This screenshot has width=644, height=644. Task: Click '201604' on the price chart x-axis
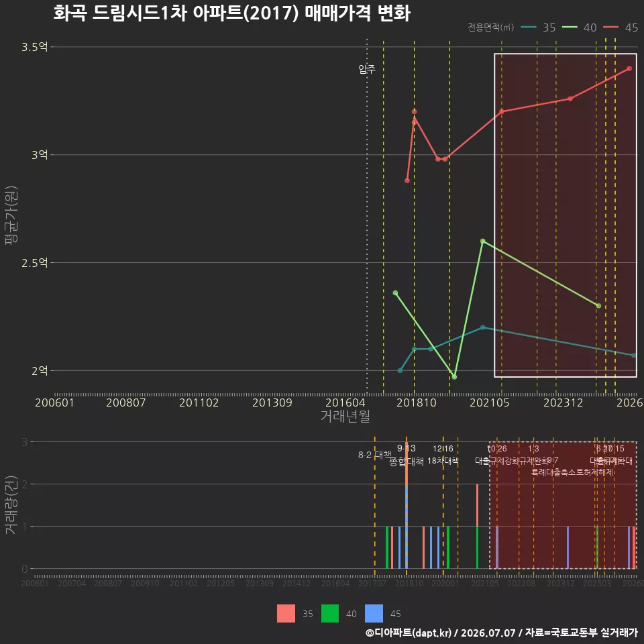345,402
